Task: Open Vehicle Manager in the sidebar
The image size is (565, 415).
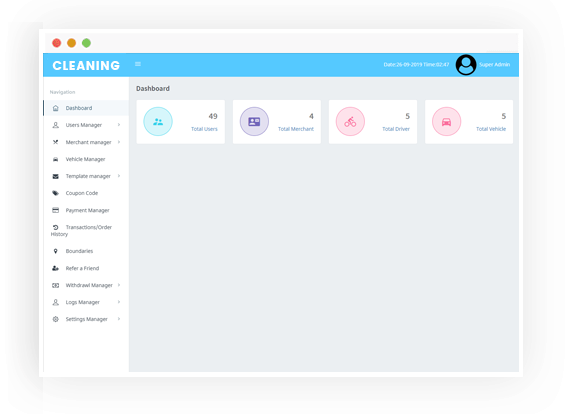Action: tap(86, 159)
